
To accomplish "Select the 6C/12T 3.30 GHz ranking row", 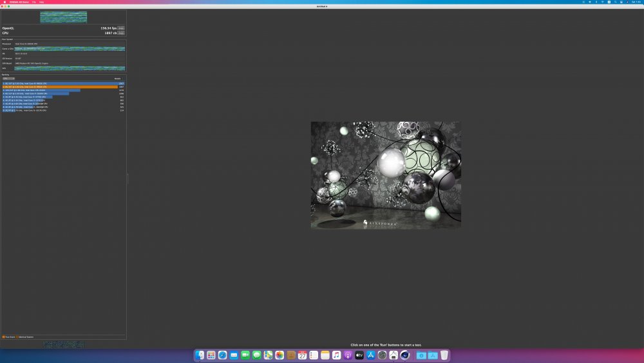I will [63, 93].
